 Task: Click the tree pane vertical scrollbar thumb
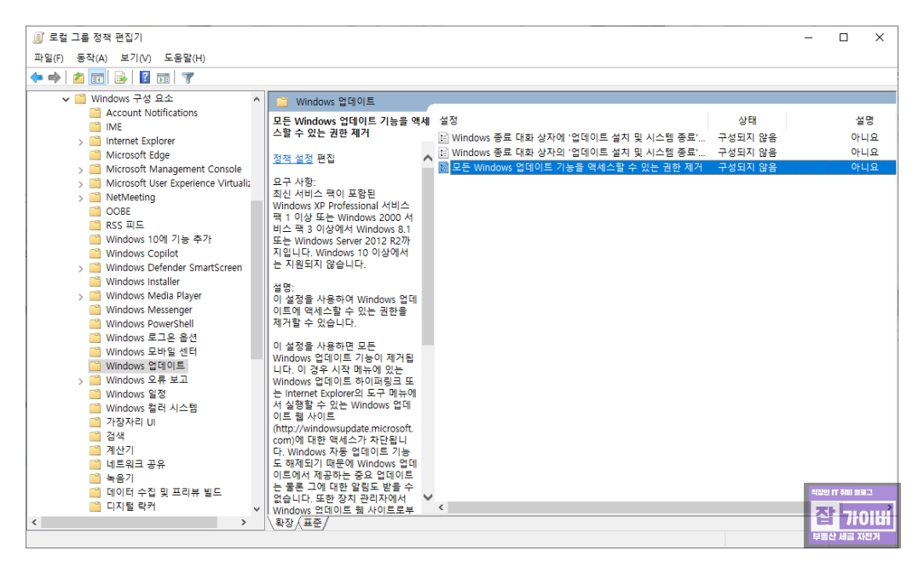click(257, 280)
